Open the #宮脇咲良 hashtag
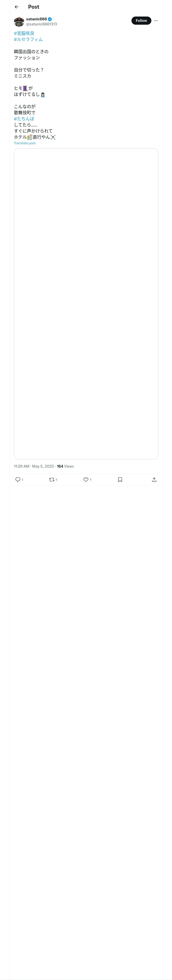 point(24,34)
